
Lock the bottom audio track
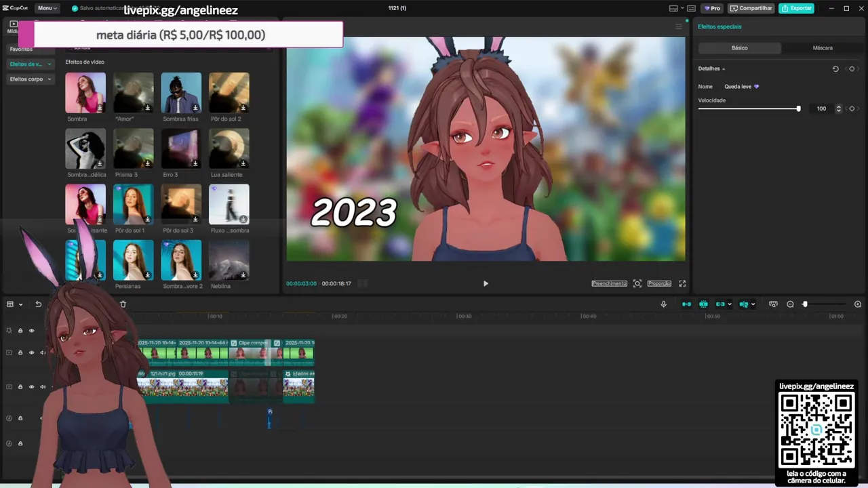20,443
